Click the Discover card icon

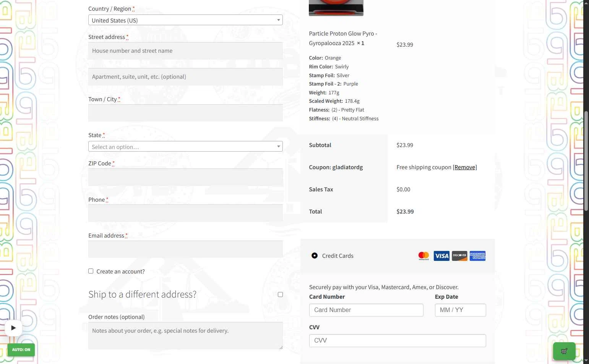tap(459, 256)
